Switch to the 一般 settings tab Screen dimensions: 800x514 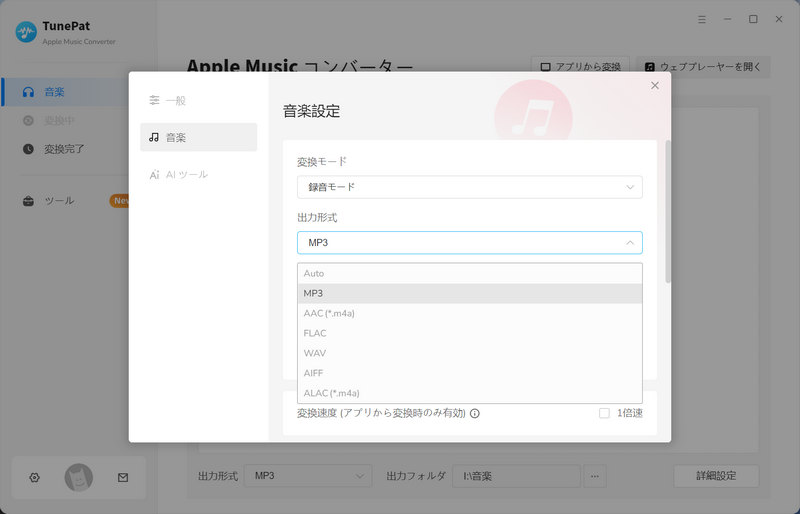coord(198,101)
